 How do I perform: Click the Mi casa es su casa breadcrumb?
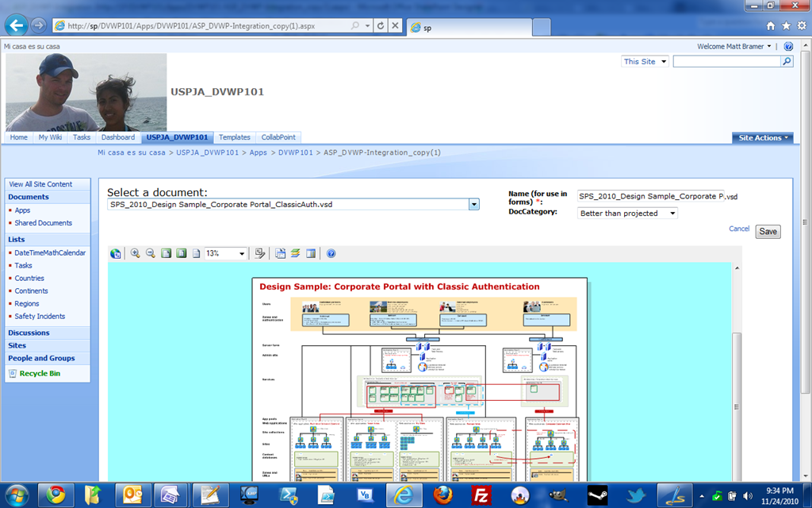(x=132, y=152)
